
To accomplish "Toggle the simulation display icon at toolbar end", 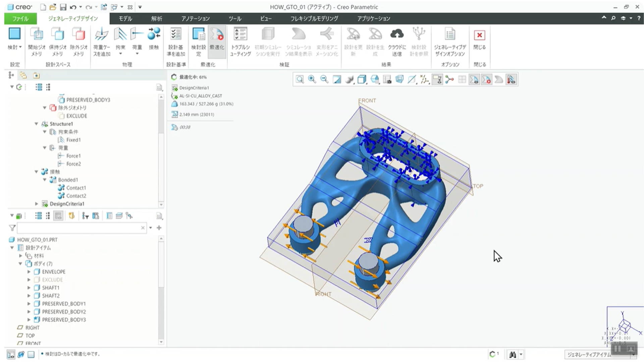I will [x=511, y=79].
